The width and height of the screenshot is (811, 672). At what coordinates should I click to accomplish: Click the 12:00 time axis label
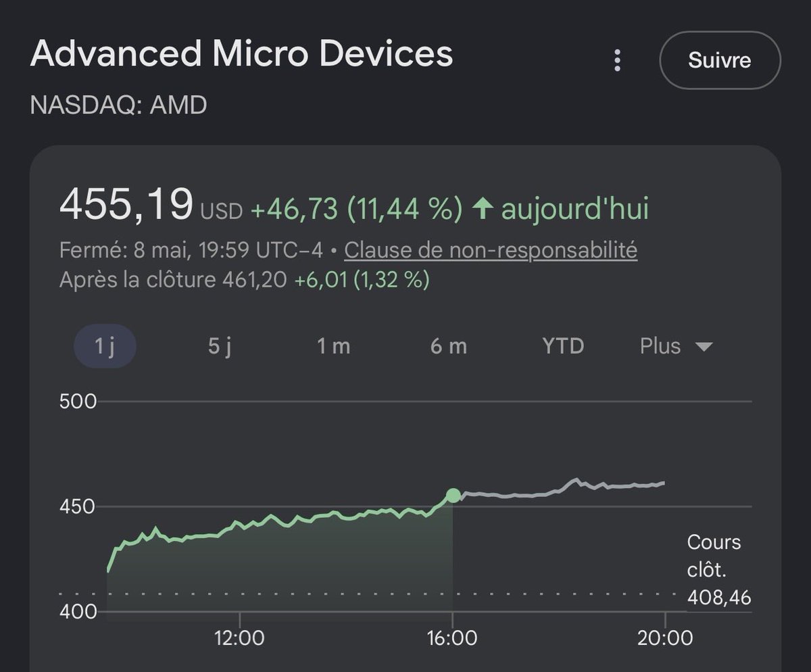pos(240,637)
